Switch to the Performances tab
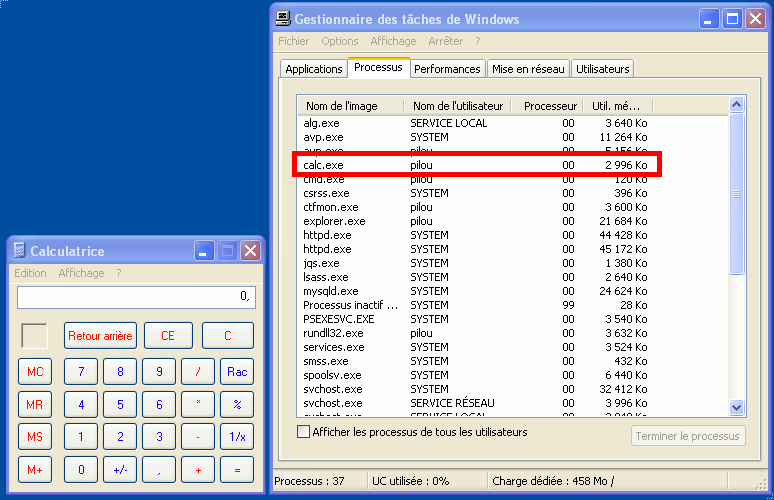This screenshot has height=500, width=774. (x=447, y=69)
